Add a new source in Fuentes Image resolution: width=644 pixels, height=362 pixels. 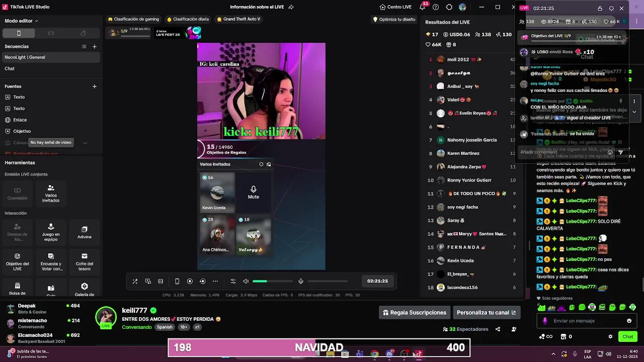click(x=94, y=86)
